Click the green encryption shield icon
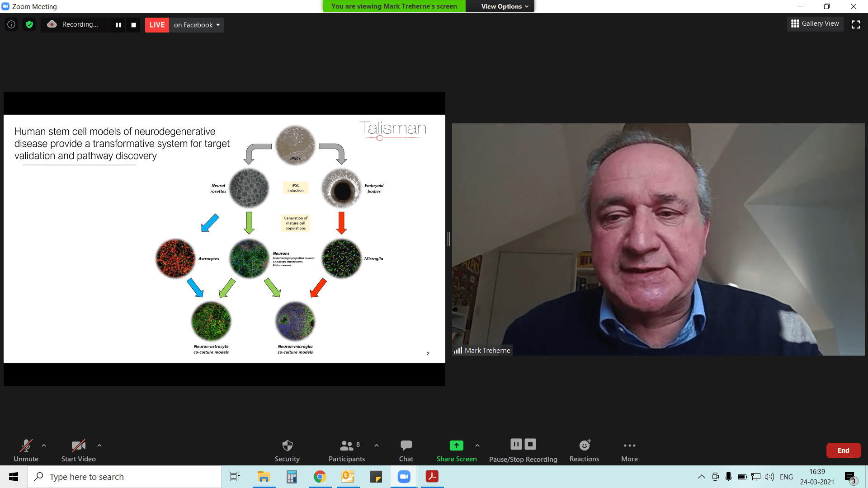 (x=29, y=24)
